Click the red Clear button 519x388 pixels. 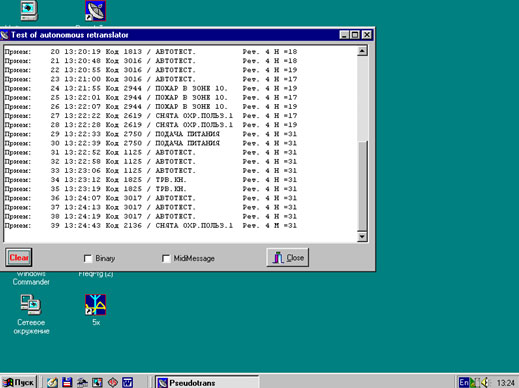pyautogui.click(x=19, y=257)
